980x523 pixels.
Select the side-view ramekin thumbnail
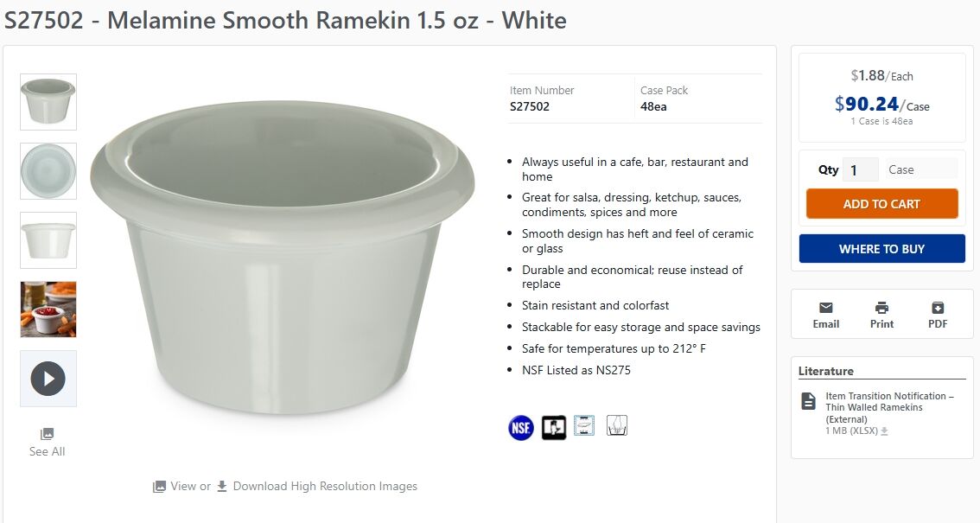pyautogui.click(x=48, y=240)
